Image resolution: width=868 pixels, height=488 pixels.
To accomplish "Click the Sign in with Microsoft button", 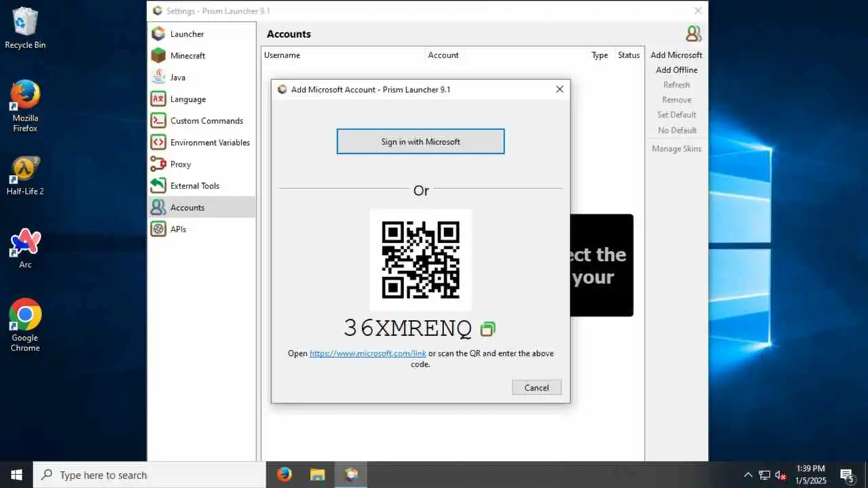I will click(420, 142).
